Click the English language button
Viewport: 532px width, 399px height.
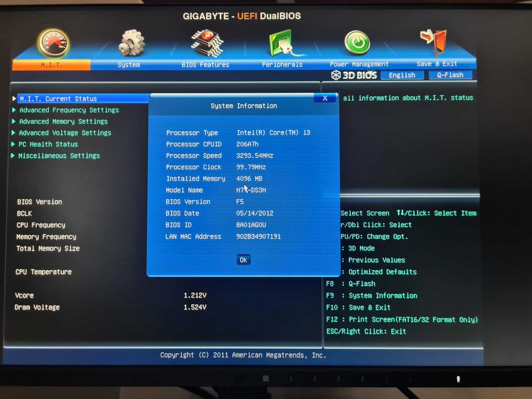[402, 75]
